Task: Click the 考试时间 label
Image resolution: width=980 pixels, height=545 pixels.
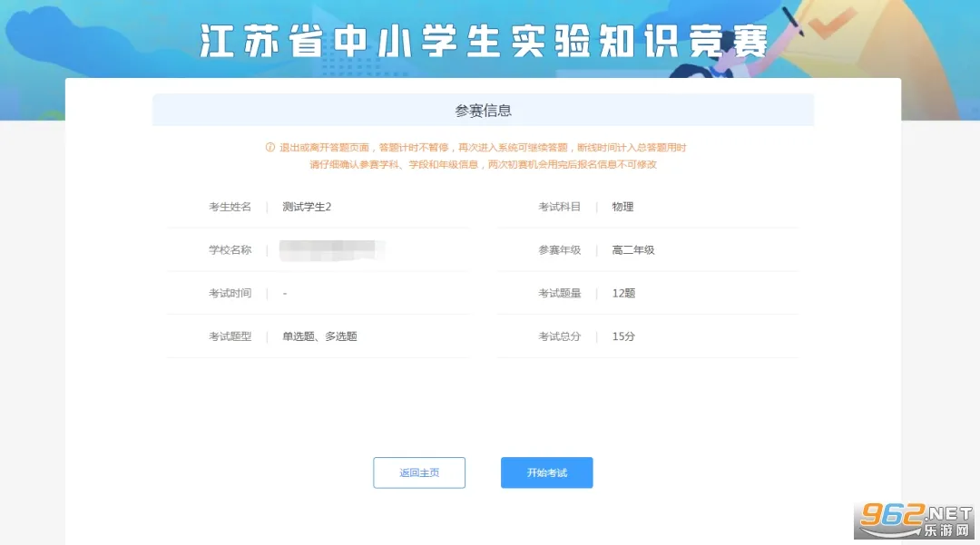Action: (x=230, y=293)
